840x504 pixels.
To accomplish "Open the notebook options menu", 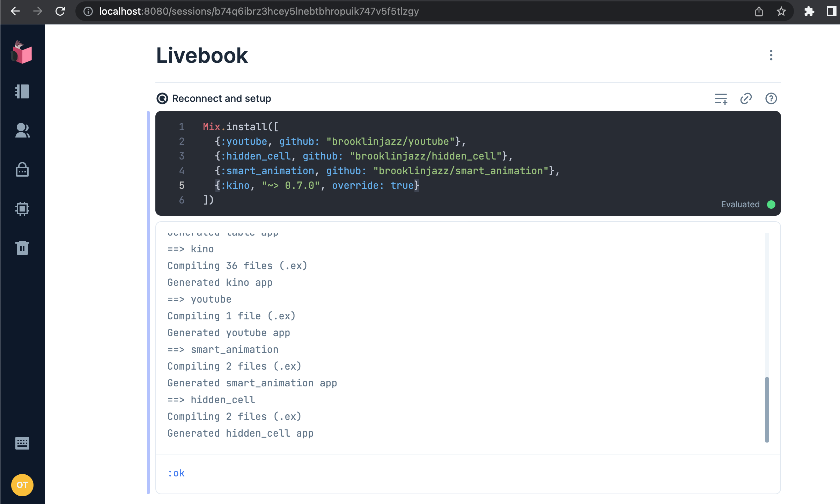I will click(x=771, y=55).
